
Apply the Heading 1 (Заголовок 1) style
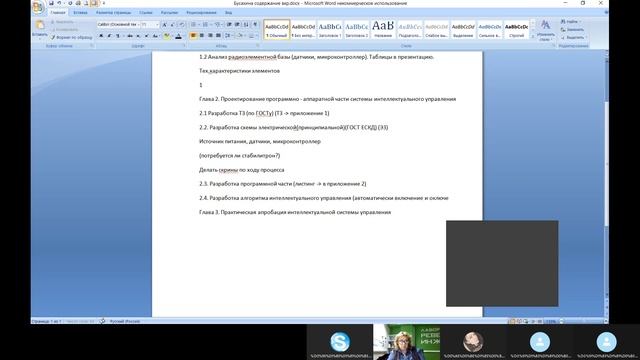tap(330, 29)
